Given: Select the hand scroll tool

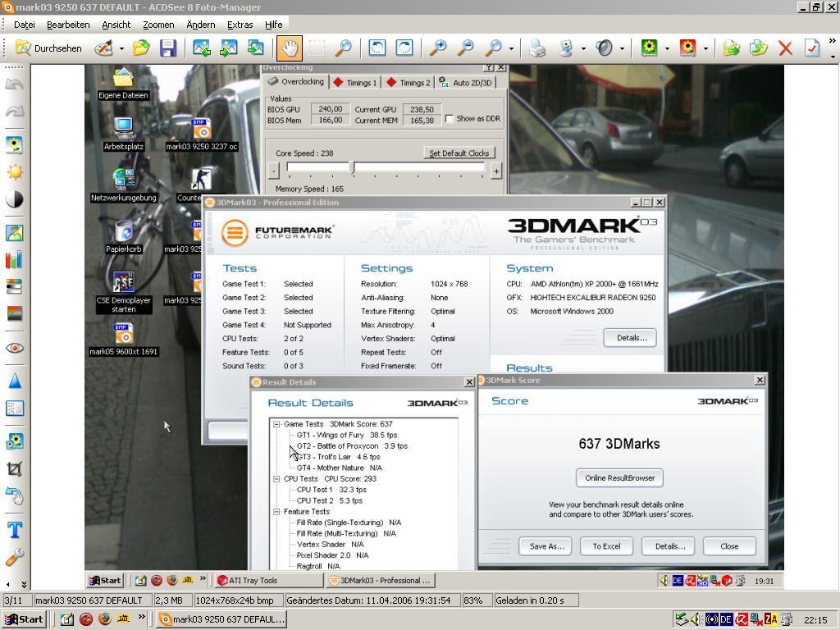Looking at the screenshot, I should point(290,48).
